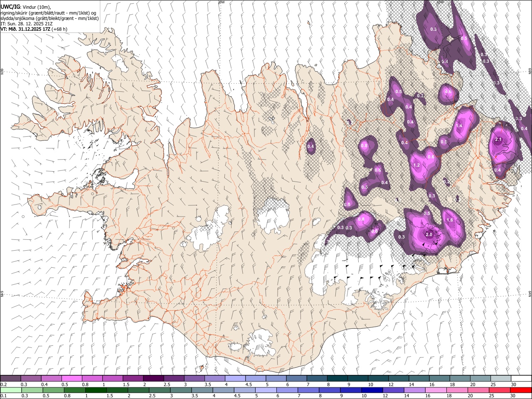The width and height of the screenshot is (532, 399).
Task: Select the 1.4 snowfall value label
Action: (x=459, y=126)
